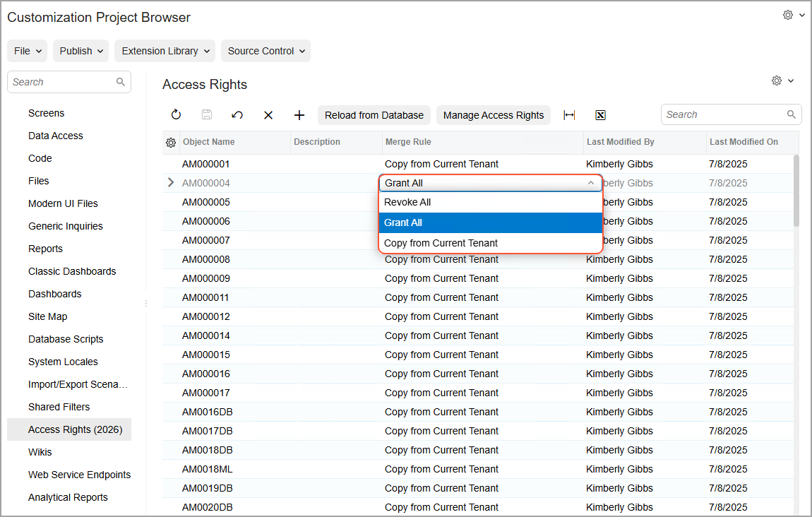This screenshot has height=517, width=812.
Task: Click Reload from Database button
Action: pyautogui.click(x=374, y=115)
